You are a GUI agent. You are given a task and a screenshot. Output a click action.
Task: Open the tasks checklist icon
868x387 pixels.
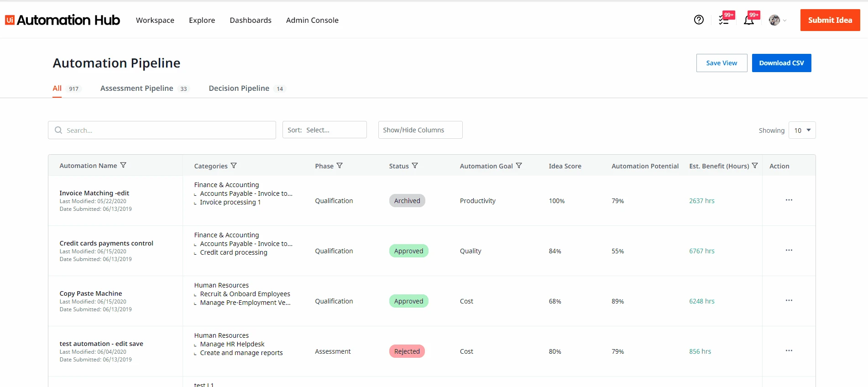724,20
